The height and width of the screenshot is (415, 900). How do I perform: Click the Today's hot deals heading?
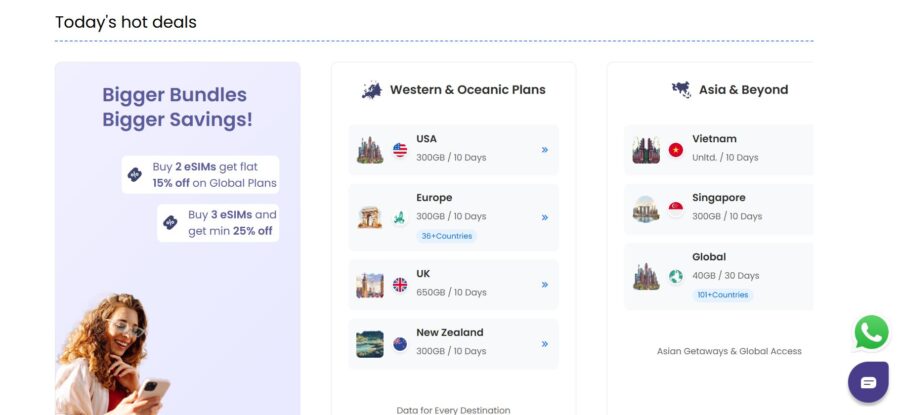point(126,22)
